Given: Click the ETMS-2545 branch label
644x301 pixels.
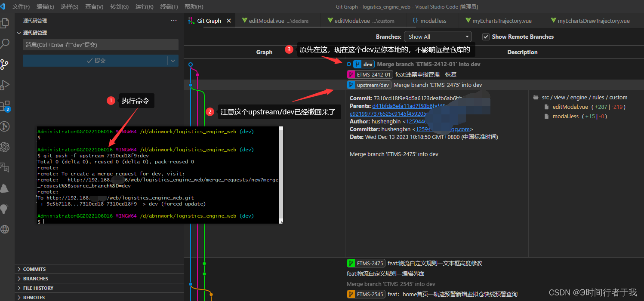Looking at the screenshot, I should 366,294.
